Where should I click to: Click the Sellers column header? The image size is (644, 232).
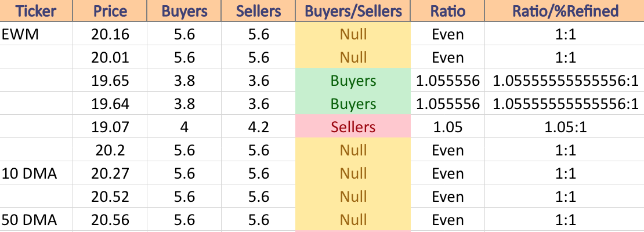[x=258, y=10]
